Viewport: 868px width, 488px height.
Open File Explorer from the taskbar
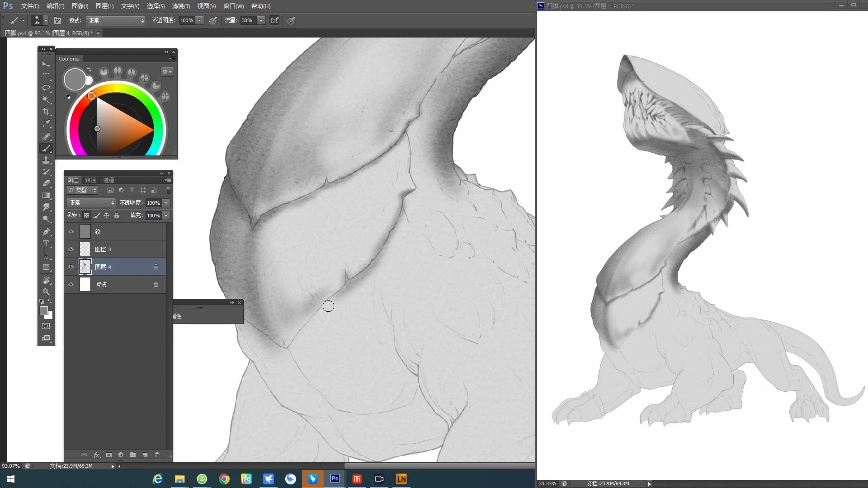[x=180, y=479]
